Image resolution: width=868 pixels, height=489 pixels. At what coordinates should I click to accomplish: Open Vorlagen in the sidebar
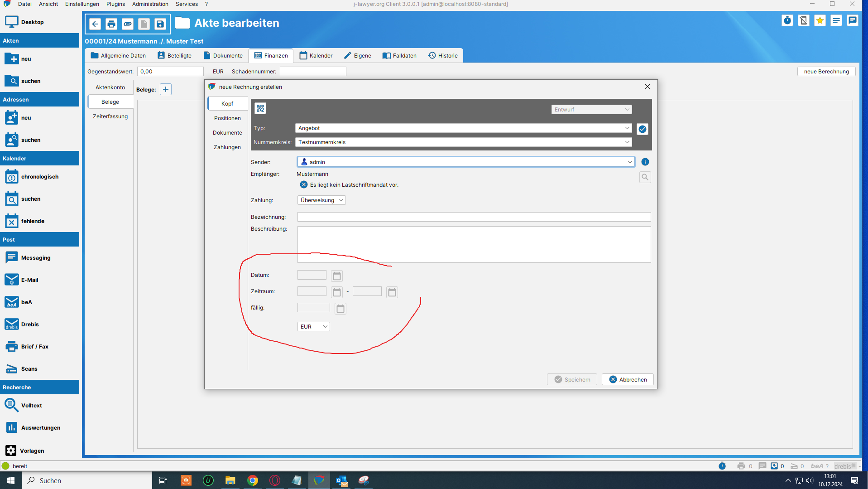pos(24,450)
